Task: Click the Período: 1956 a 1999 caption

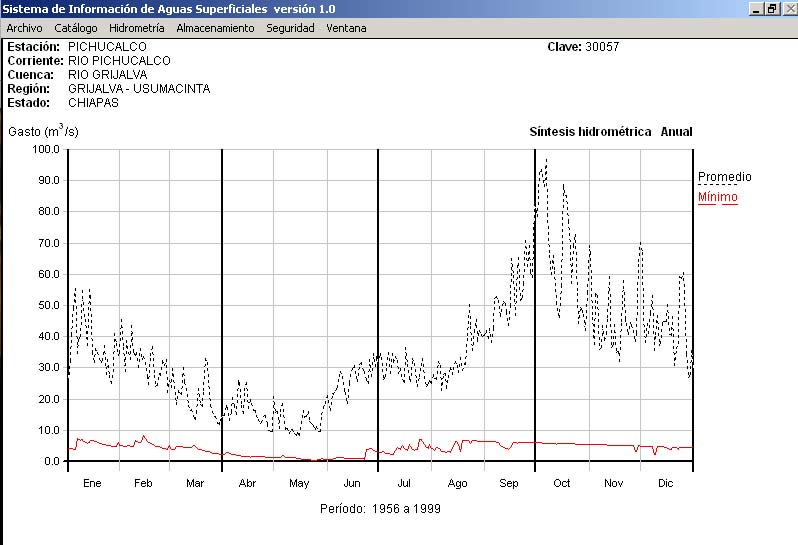Action: (x=381, y=508)
